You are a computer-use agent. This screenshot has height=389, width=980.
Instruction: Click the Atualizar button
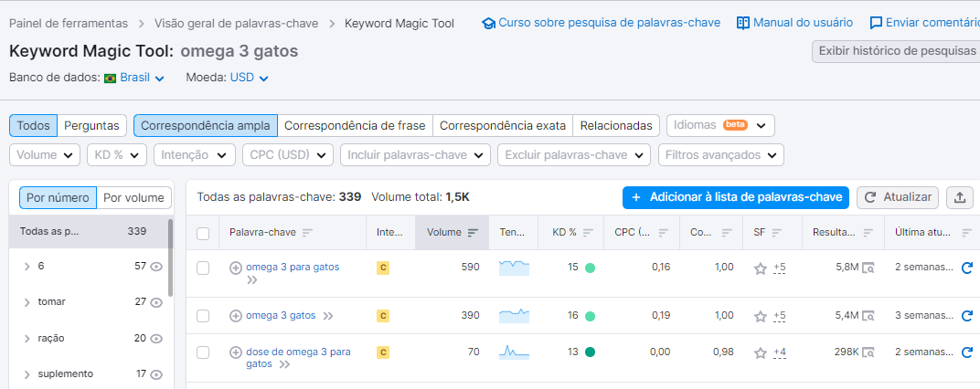click(x=898, y=197)
